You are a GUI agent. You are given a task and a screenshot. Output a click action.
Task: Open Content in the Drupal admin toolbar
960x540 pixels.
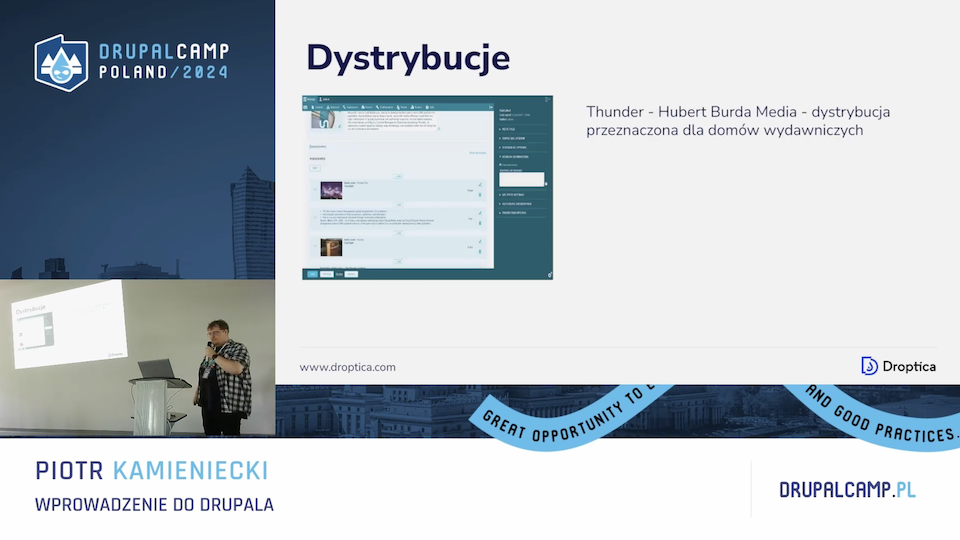[x=317, y=107]
